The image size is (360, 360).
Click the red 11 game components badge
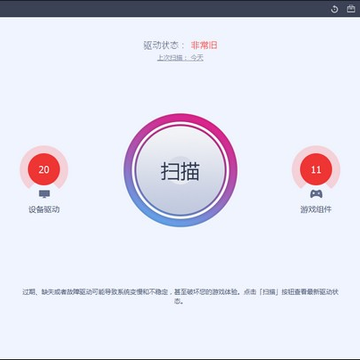click(x=316, y=169)
